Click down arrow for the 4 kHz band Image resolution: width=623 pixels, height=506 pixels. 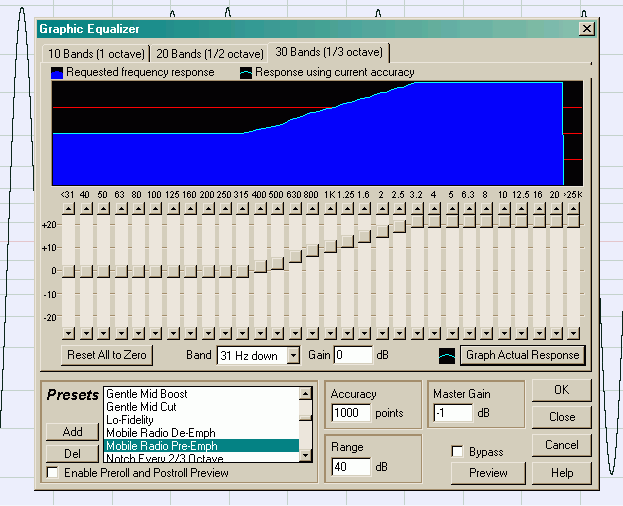(435, 333)
